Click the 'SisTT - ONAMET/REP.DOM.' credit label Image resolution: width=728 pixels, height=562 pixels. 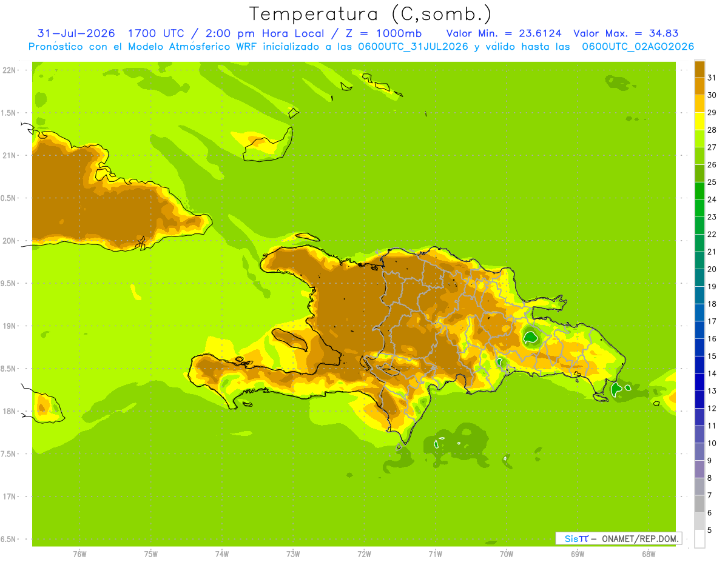(x=618, y=538)
